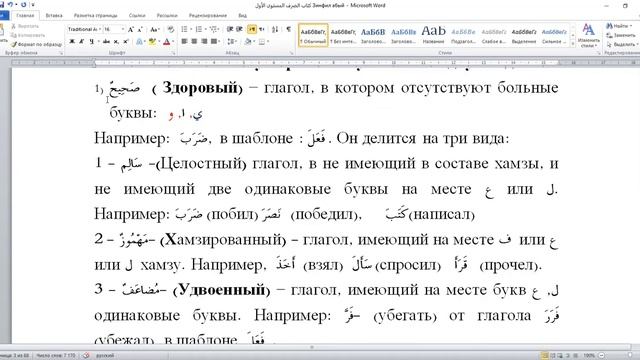The height and width of the screenshot is (360, 640).
Task: Open the Вставка (Insert) tab
Action: (54, 16)
